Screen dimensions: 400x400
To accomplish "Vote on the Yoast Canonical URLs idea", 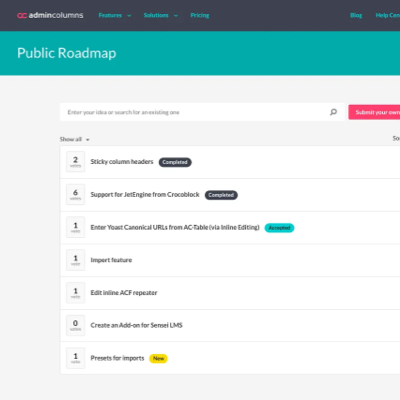I will pos(75,227).
